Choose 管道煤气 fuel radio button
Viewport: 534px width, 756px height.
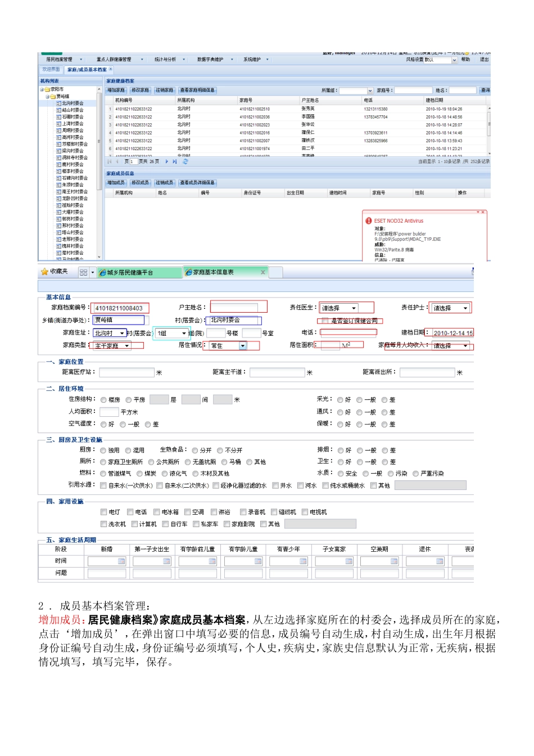(103, 474)
